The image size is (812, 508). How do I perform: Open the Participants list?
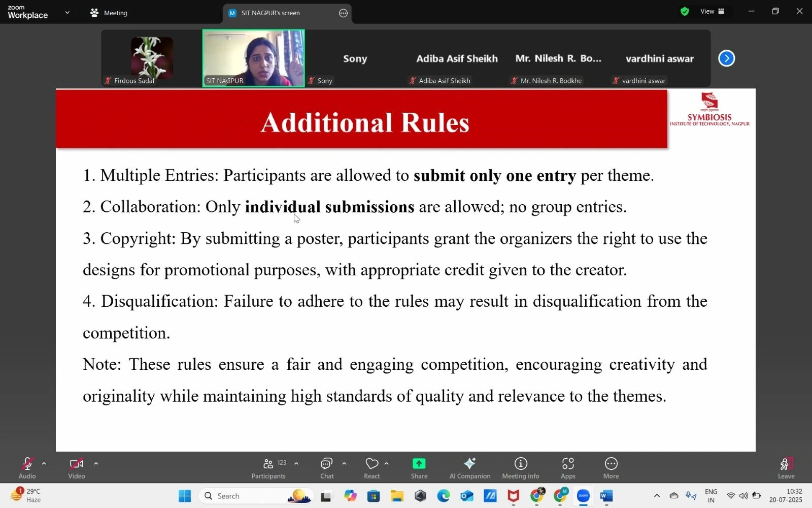tap(268, 468)
